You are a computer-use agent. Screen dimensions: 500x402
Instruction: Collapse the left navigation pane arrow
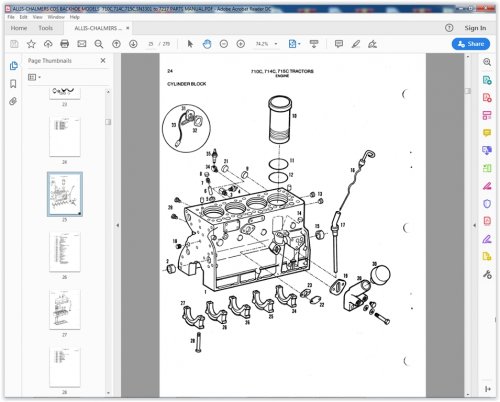[117, 225]
